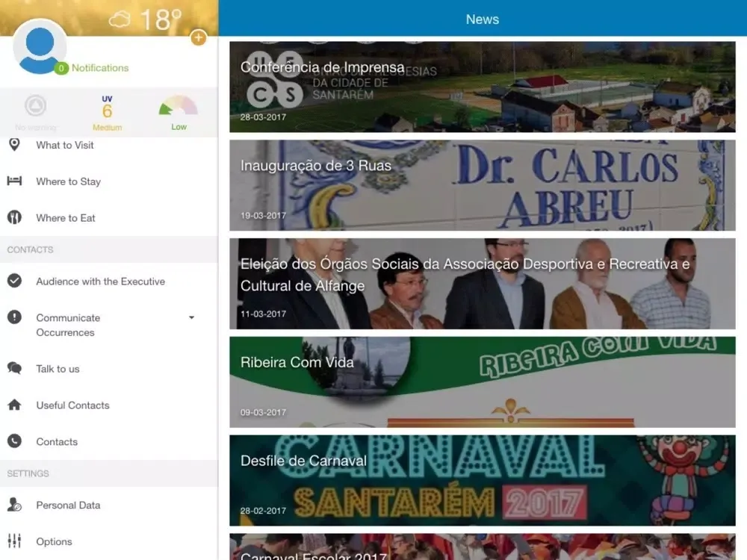View the cloud weather icon
The height and width of the screenshot is (560, 747).
click(119, 19)
